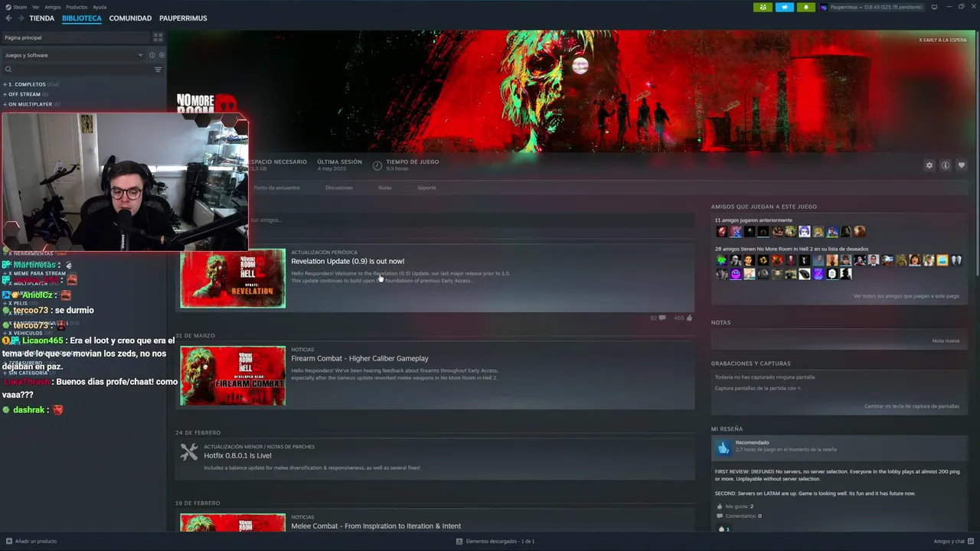Image resolution: width=980 pixels, height=551 pixels.
Task: Switch to Big Picture mode icon
Action: 934,7
